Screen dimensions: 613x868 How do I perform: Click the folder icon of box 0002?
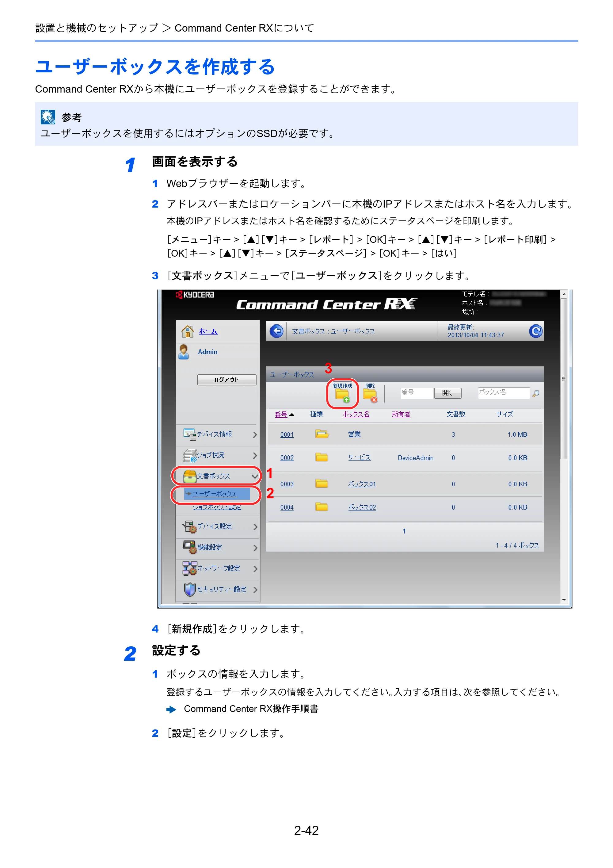(321, 457)
